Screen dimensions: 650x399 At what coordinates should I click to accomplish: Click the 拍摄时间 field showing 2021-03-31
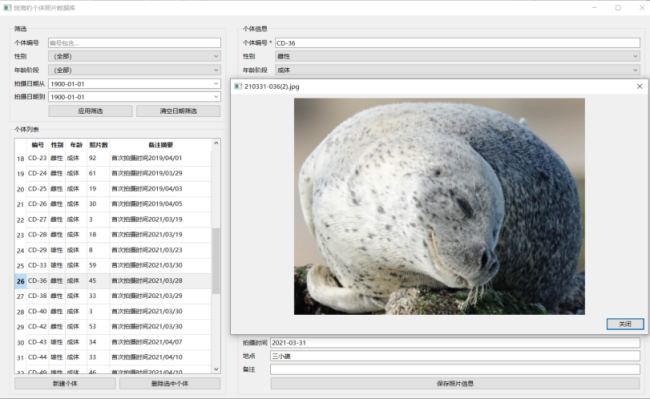tap(455, 343)
